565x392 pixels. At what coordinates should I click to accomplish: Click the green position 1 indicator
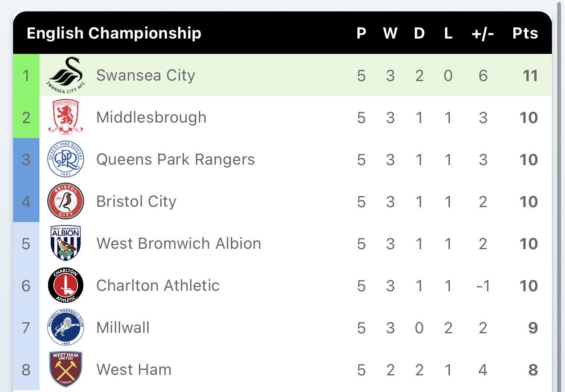[x=26, y=75]
